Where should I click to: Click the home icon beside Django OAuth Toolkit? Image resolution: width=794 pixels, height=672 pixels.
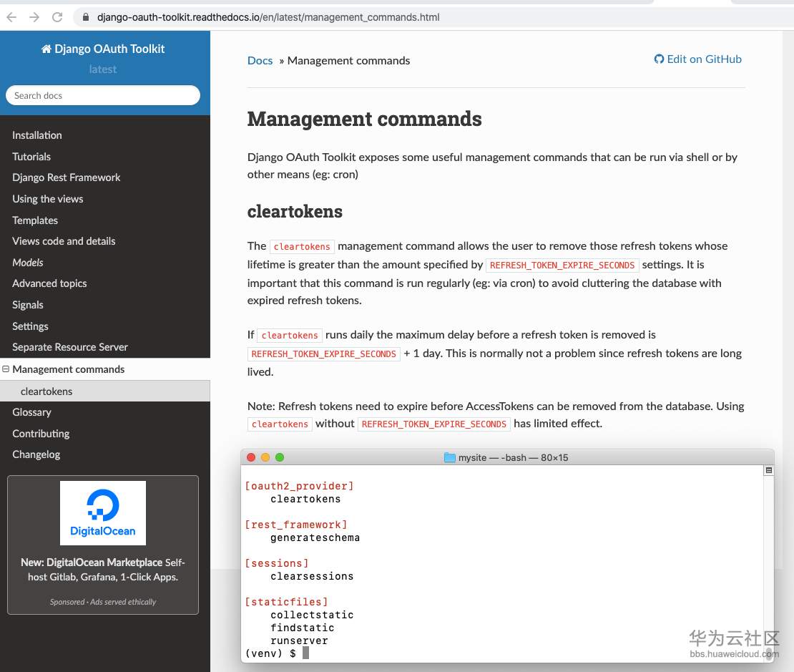point(46,49)
